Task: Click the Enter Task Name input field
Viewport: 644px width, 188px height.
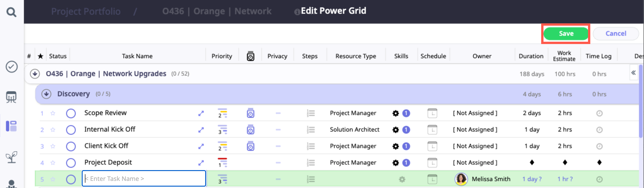Action: click(144, 179)
